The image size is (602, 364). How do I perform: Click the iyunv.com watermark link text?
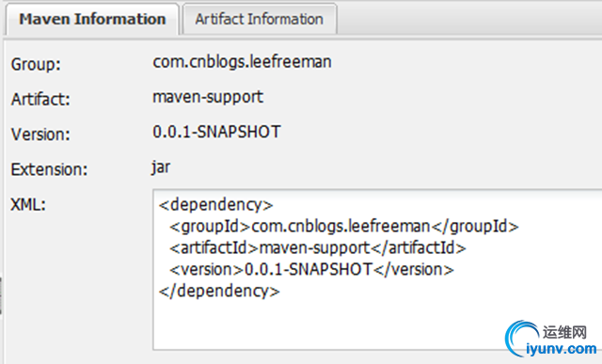562,349
